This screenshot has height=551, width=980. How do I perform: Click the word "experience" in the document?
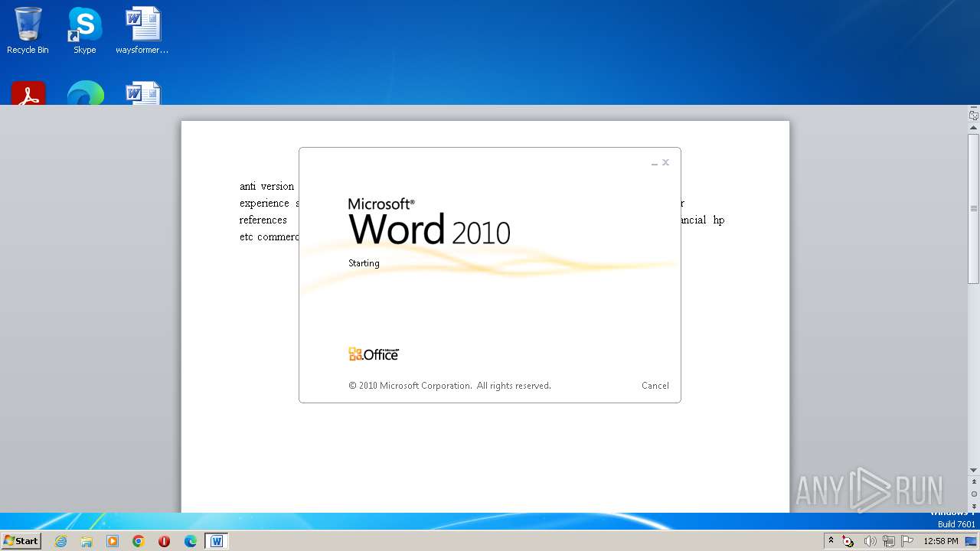click(264, 204)
